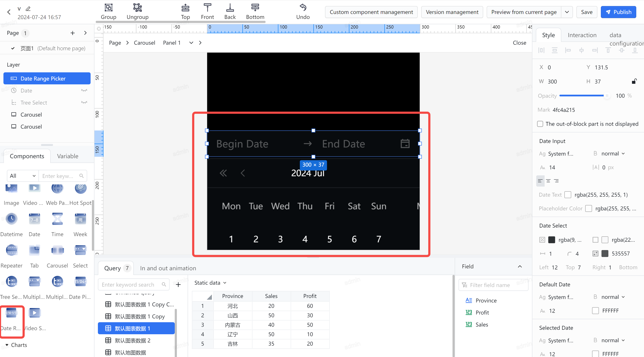Open the Static data dropdown
The image size is (644, 357).
210,283
